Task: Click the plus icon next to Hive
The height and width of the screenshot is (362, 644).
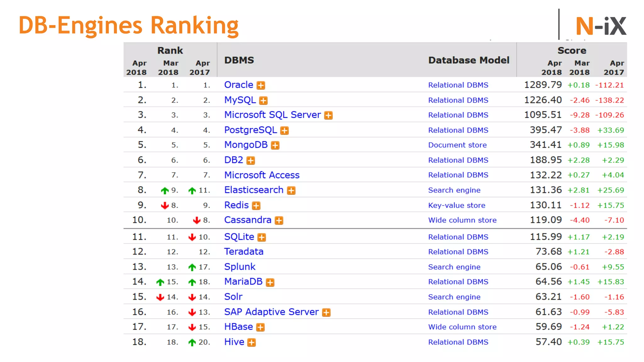Action: [252, 342]
